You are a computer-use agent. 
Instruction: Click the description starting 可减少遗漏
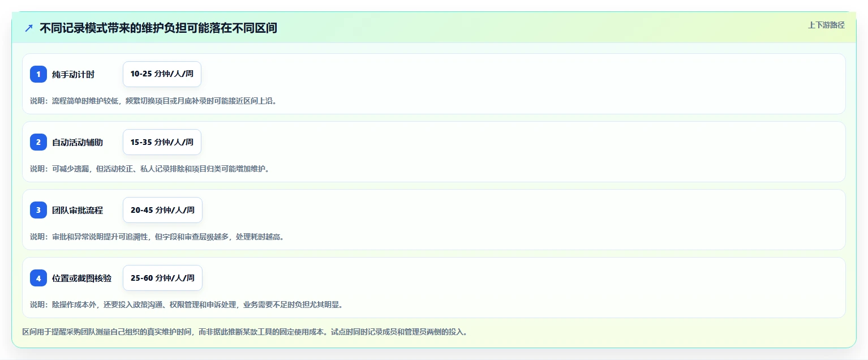click(x=150, y=169)
